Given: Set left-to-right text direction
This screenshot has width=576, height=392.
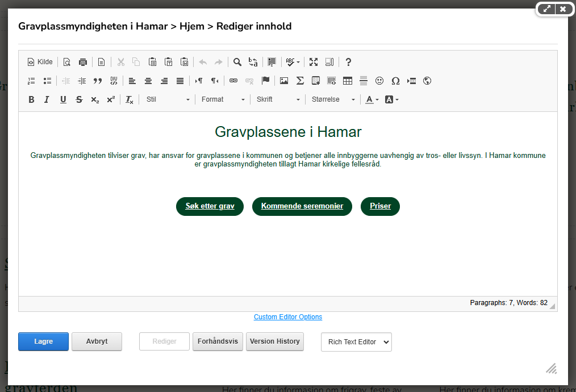Looking at the screenshot, I should (199, 81).
